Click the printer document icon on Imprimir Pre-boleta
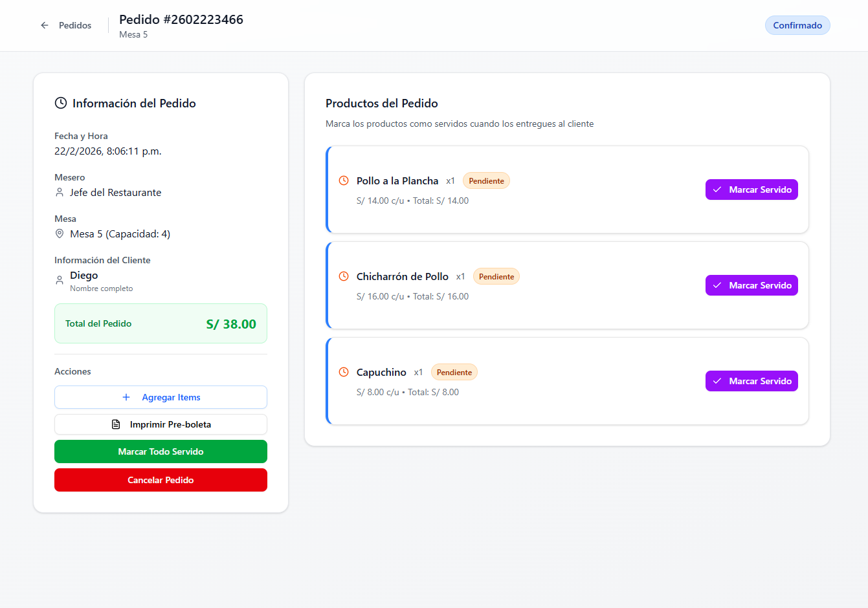The width and height of the screenshot is (868, 608). (x=115, y=424)
